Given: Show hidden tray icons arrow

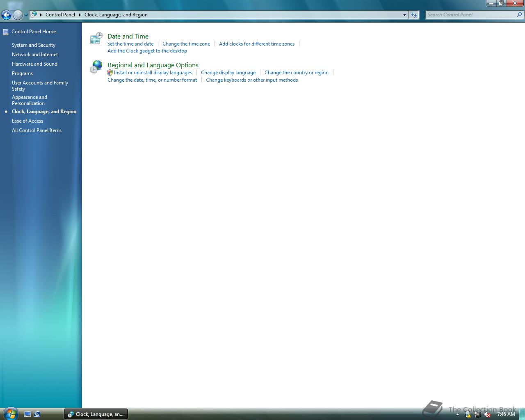Looking at the screenshot, I should tap(457, 414).
